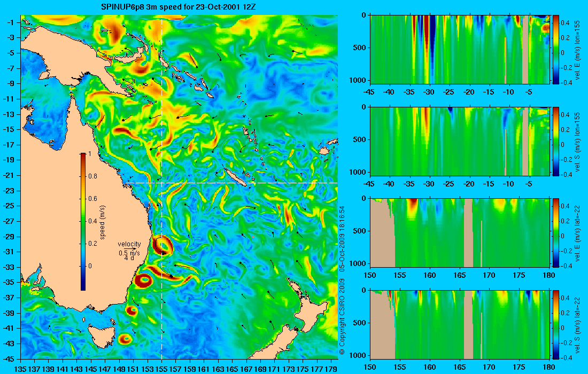The height and width of the screenshot is (374, 588).
Task: Click the '05-Oct-2009 18:16:54' timestamp text
Action: [x=342, y=239]
